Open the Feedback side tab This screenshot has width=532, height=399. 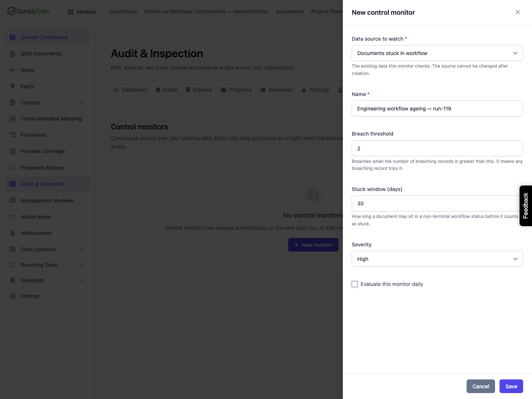click(526, 206)
